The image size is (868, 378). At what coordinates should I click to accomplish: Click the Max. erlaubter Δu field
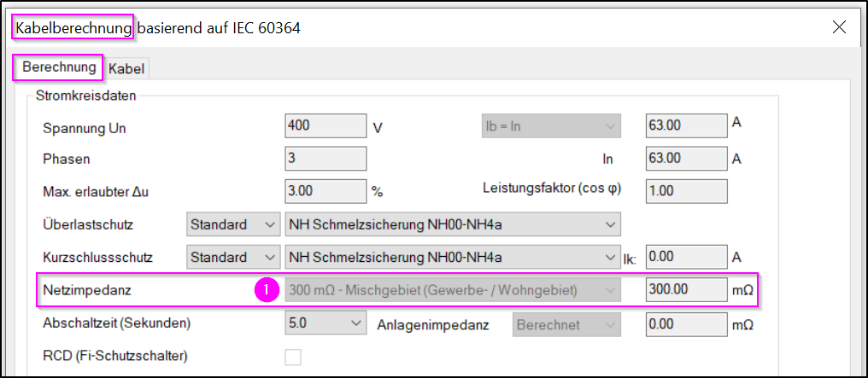tap(325, 192)
